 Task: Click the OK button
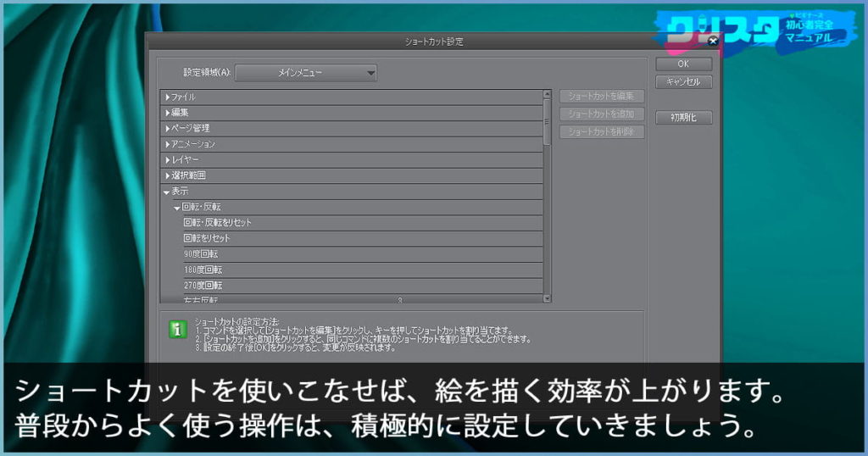[x=684, y=64]
